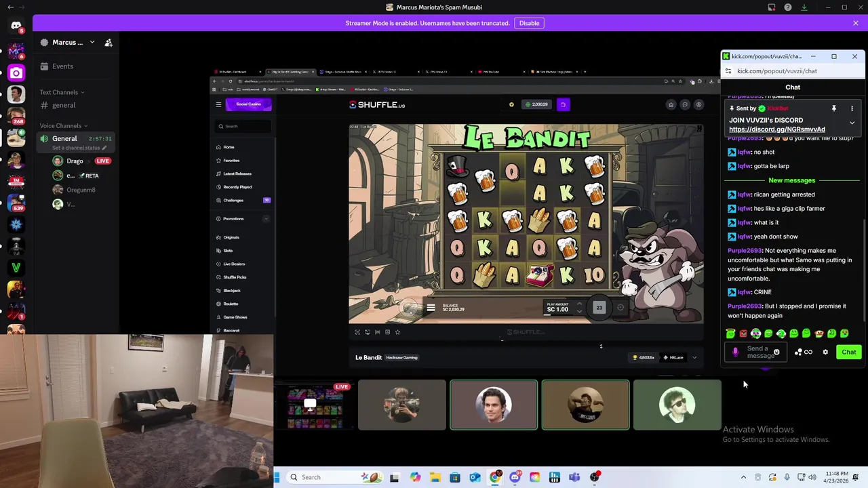Click the Discord inbox icon in title bar

[772, 7]
